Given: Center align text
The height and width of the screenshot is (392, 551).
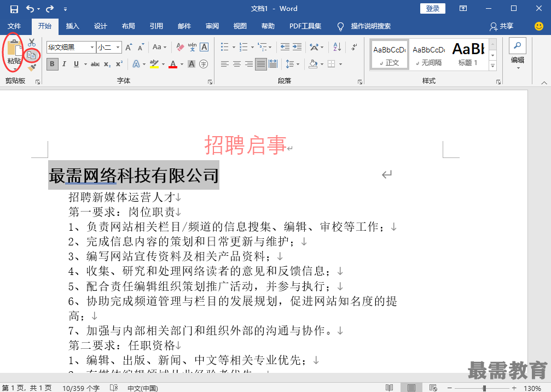Looking at the screenshot, I should (x=237, y=64).
